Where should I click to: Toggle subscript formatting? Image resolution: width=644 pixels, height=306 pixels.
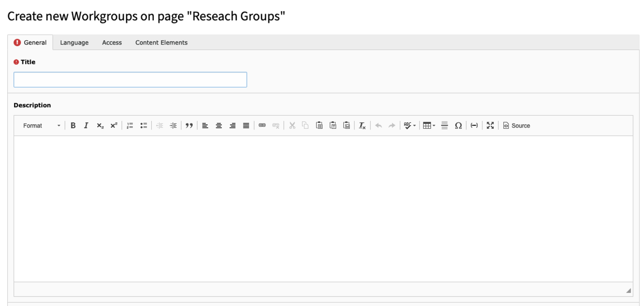coord(100,125)
